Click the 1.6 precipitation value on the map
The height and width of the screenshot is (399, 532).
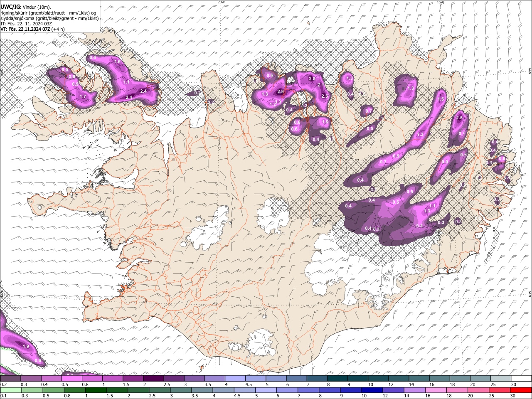point(117,62)
